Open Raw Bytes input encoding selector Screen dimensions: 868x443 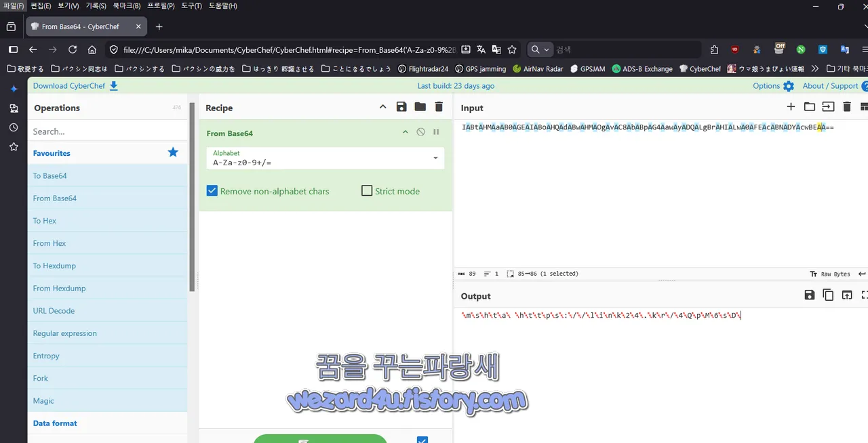[x=830, y=274]
